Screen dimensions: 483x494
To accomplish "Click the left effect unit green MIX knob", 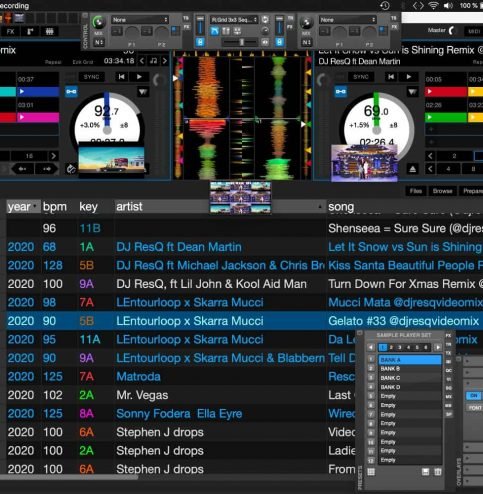I will click(99, 22).
